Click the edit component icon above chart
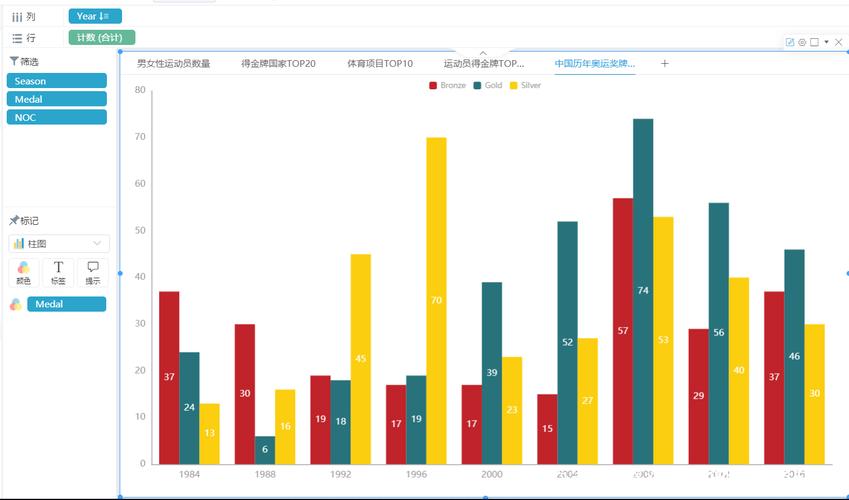This screenshot has width=849, height=500. point(790,42)
